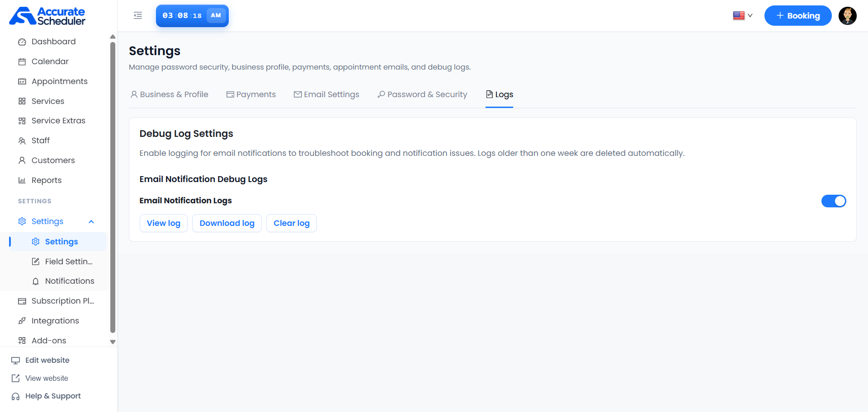
Task: Click the Download log button
Action: click(x=227, y=223)
